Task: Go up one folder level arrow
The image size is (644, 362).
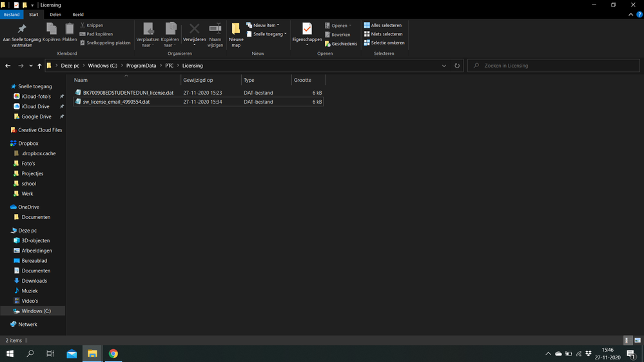Action: (39, 66)
